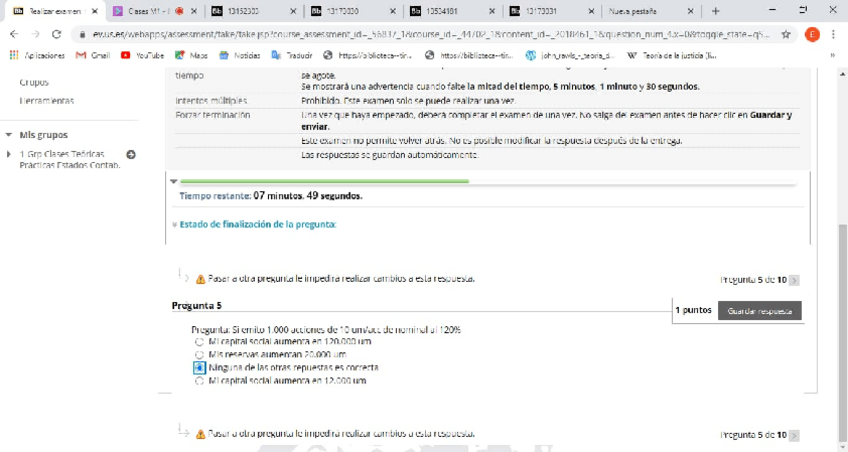Switch to the 13173031 tab
This screenshot has height=452, width=848.
(541, 11)
